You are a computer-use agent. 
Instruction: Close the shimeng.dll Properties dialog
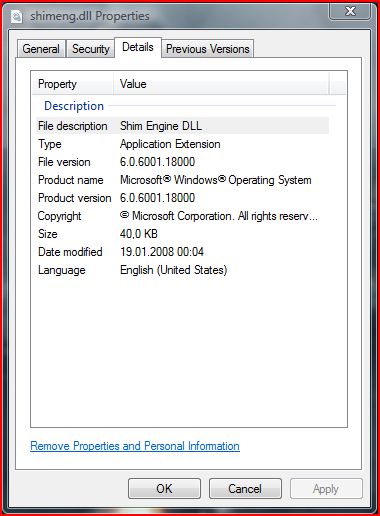click(x=350, y=11)
